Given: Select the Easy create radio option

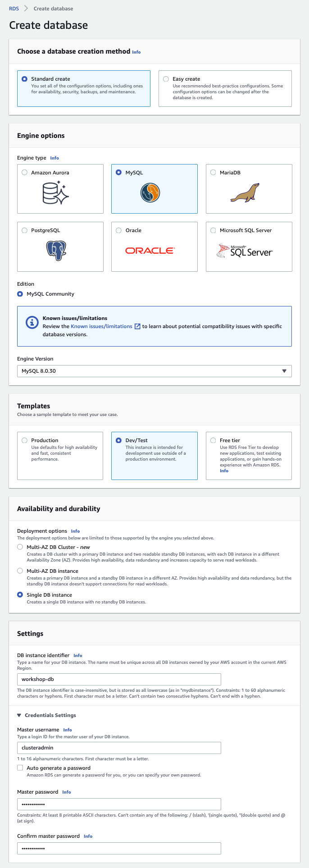Looking at the screenshot, I should [x=166, y=79].
